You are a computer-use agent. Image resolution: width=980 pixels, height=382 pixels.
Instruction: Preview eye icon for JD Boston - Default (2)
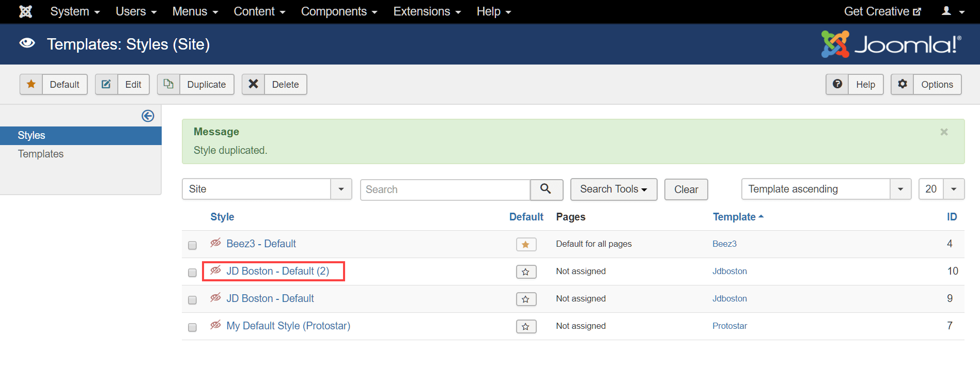[x=216, y=270]
